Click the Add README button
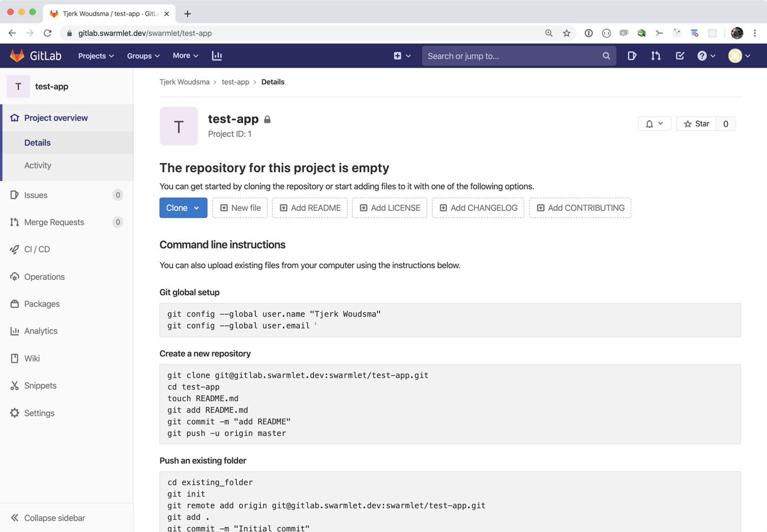 pos(310,208)
